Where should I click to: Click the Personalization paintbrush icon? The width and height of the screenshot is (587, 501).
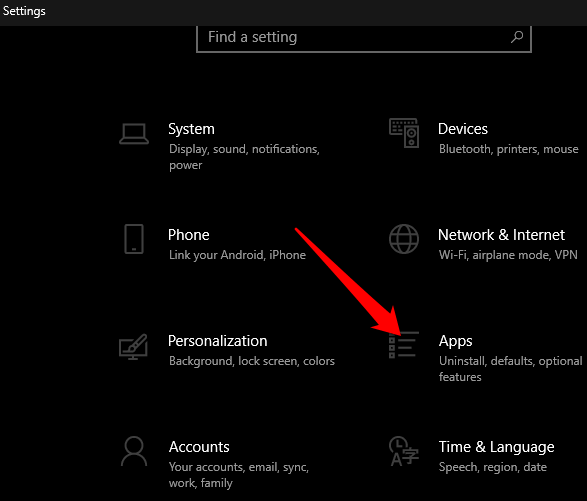coord(133,347)
